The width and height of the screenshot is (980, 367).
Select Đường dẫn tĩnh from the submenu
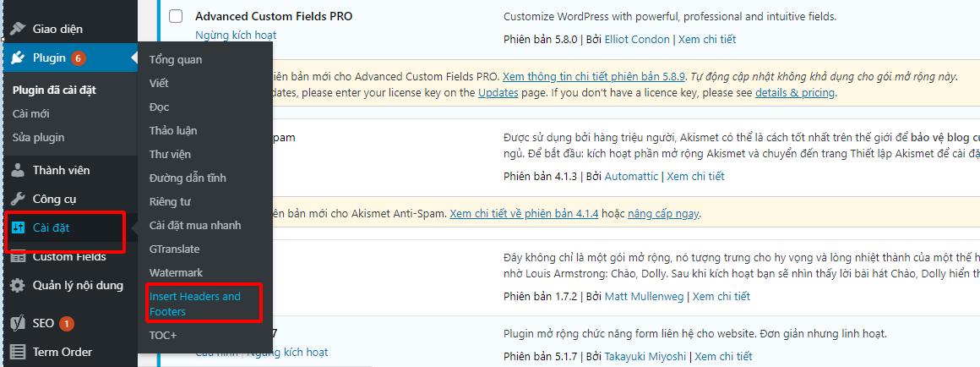coord(188,178)
